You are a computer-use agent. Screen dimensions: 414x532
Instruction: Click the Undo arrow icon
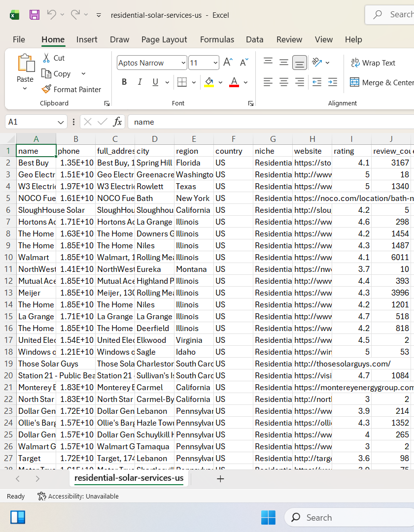point(51,14)
